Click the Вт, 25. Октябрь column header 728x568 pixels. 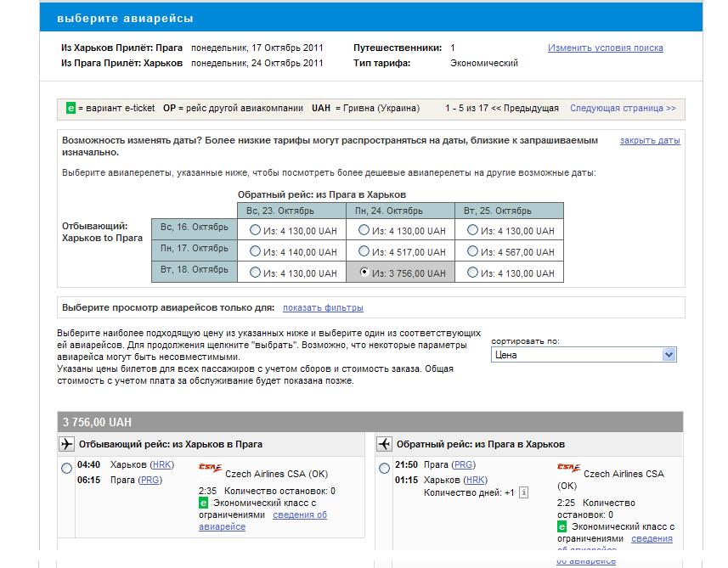[x=509, y=211]
